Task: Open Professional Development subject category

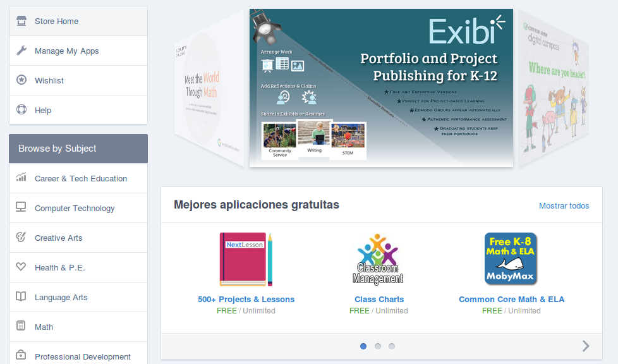Action: [82, 356]
